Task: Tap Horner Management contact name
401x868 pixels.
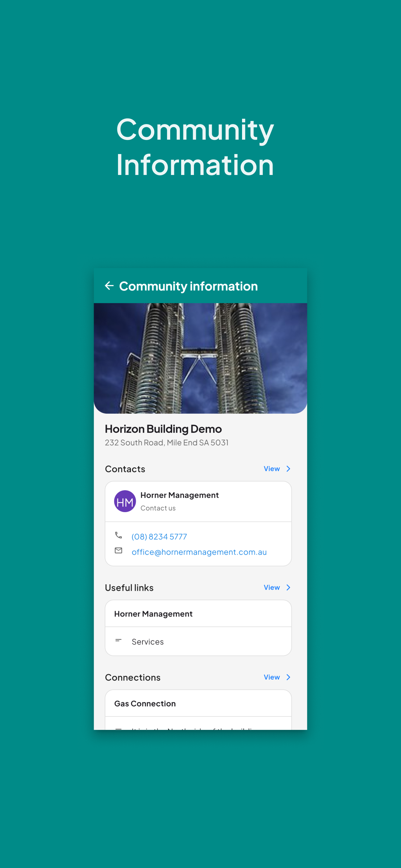Action: 180,495
